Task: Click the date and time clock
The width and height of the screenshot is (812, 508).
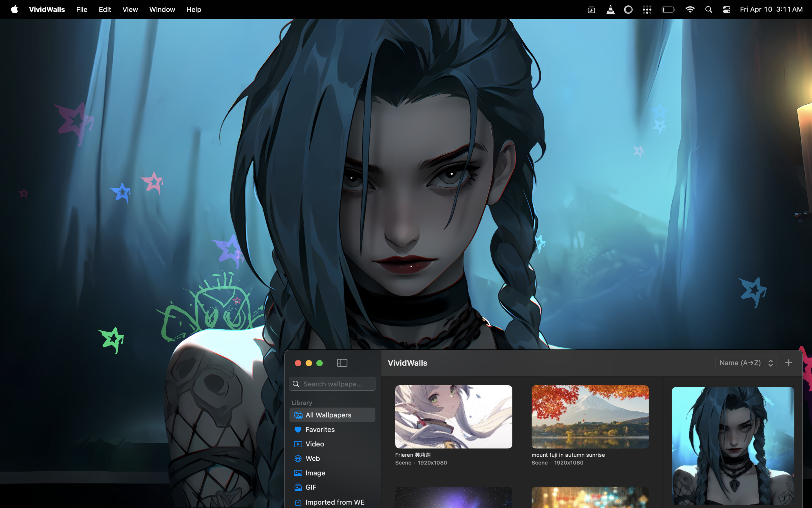Action: pos(771,9)
